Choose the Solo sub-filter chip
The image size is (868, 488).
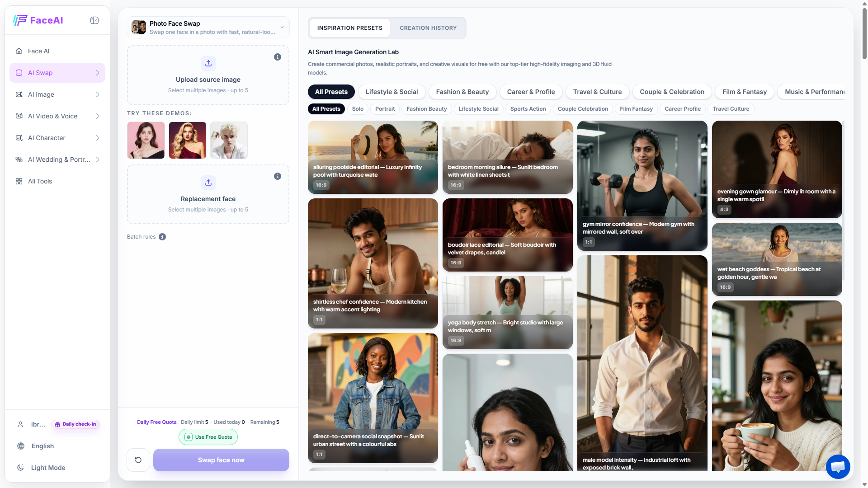click(x=358, y=109)
